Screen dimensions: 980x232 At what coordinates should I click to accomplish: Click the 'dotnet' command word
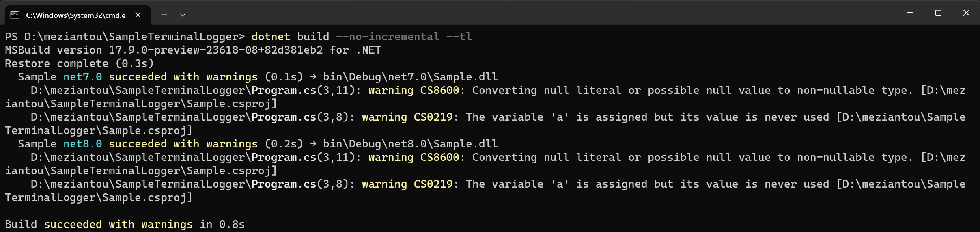[x=271, y=37]
